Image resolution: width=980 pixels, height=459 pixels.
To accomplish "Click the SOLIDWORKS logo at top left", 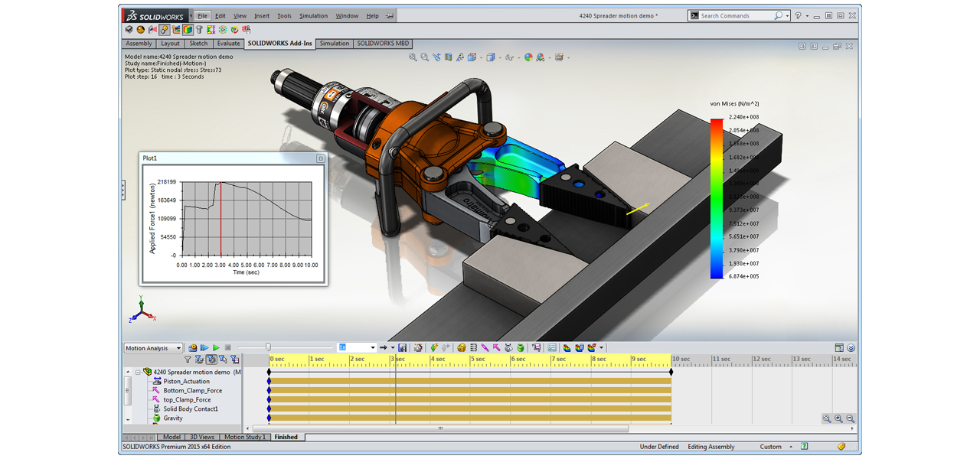I will click(x=154, y=15).
